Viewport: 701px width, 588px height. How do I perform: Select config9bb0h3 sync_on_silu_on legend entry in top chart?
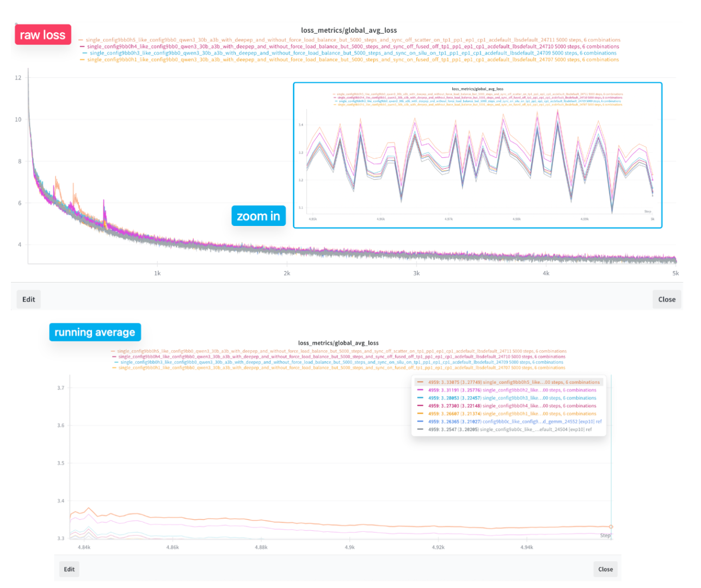click(353, 53)
